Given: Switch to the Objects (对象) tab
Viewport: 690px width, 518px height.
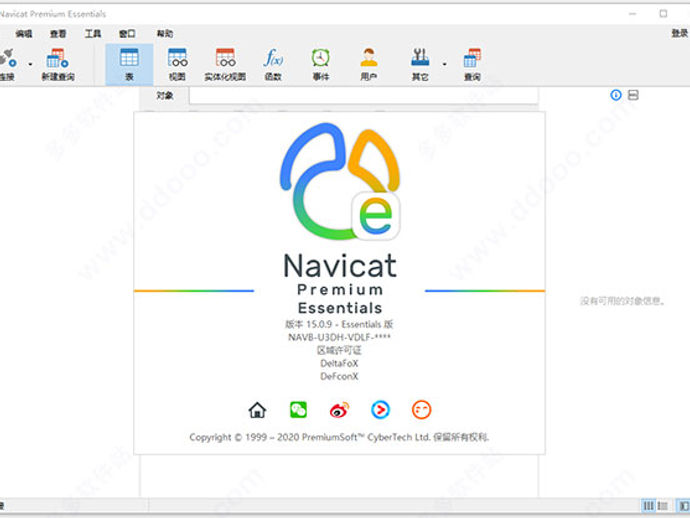Looking at the screenshot, I should [x=165, y=96].
